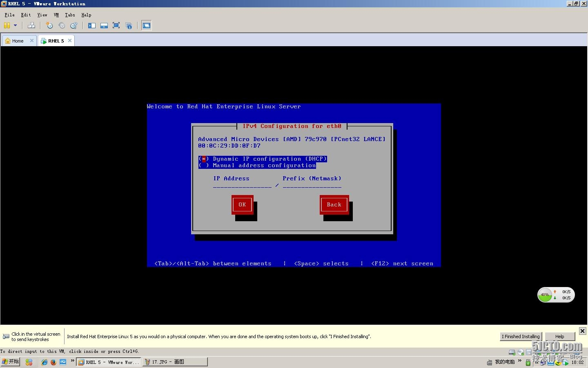Click the My Computer taskbar keyboard icon

(x=490, y=362)
